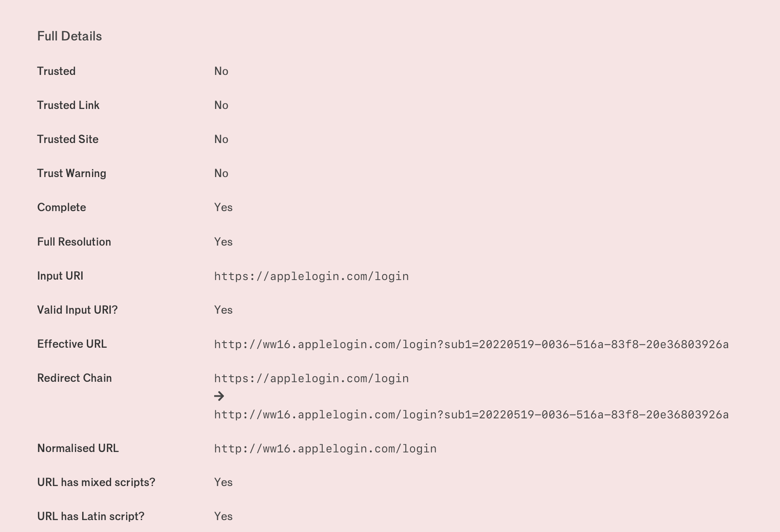This screenshot has width=780, height=532.
Task: Click the Normalised URL value
Action: [325, 449]
